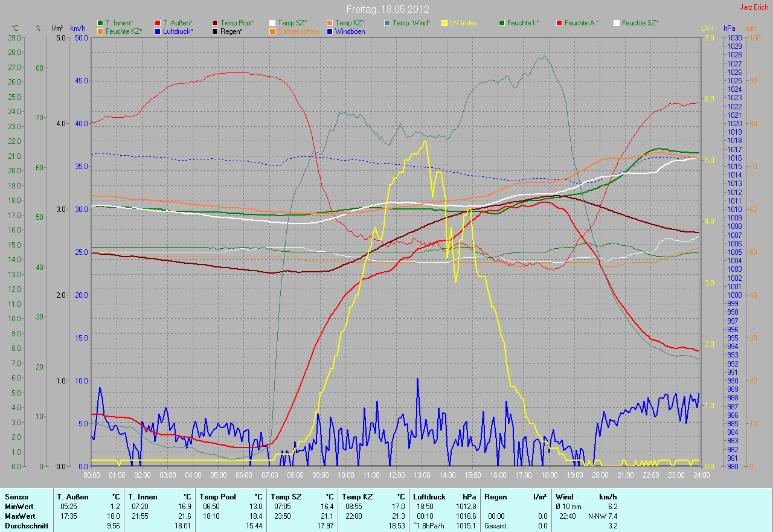Click the orange Sonnenschein legend square
This screenshot has height=532, width=773.
[x=272, y=31]
